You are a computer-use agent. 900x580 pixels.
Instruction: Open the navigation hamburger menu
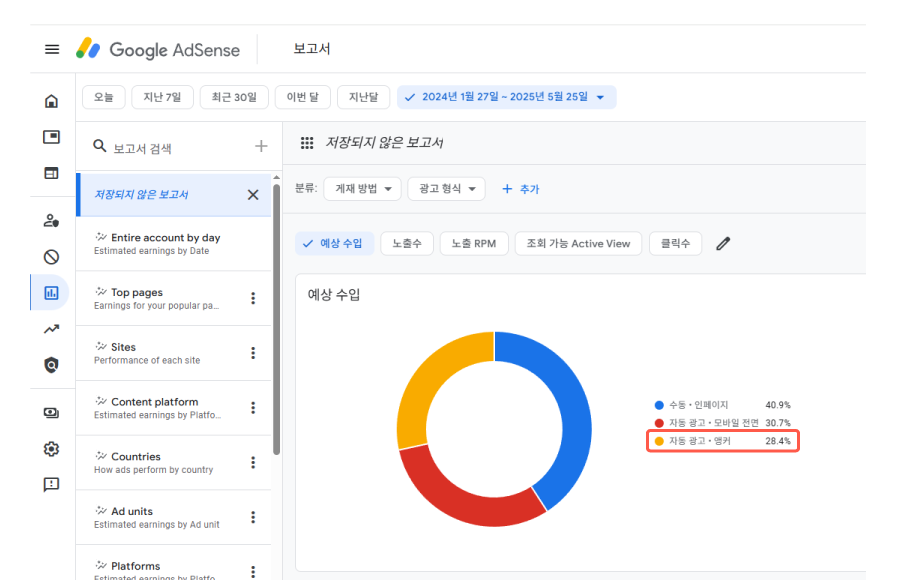52,49
